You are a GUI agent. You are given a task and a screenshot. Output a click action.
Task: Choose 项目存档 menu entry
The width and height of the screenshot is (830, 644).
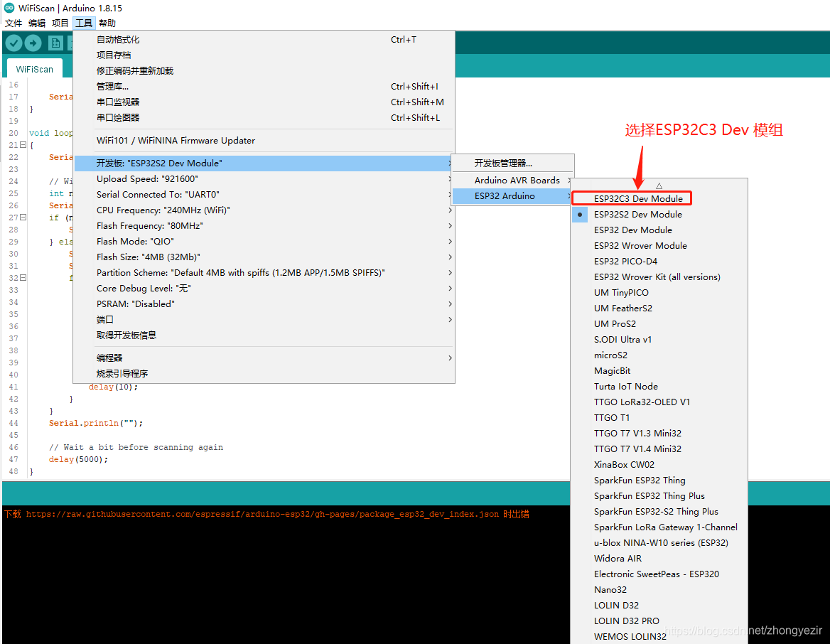click(264, 55)
